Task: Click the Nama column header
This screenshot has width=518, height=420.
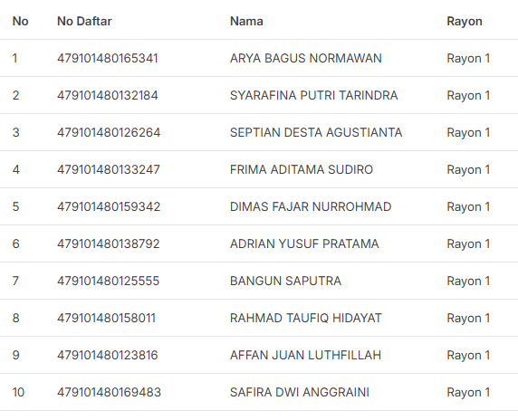Action: click(246, 21)
